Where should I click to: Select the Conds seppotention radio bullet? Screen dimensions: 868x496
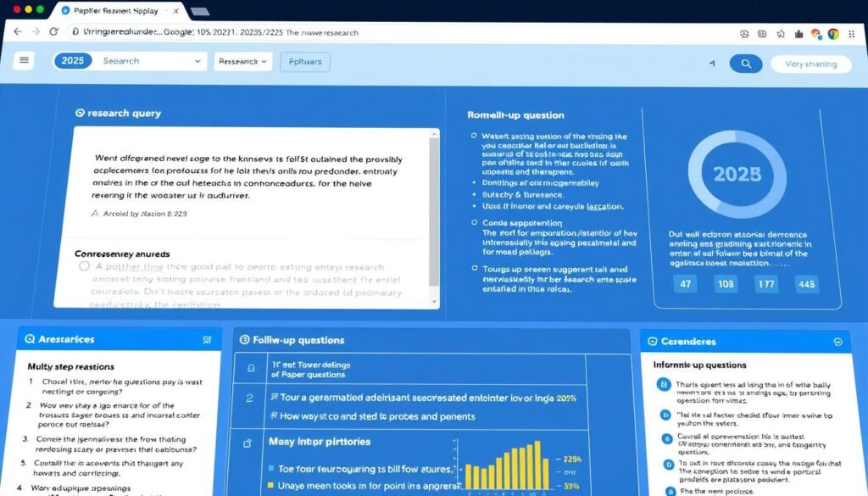[x=473, y=222]
